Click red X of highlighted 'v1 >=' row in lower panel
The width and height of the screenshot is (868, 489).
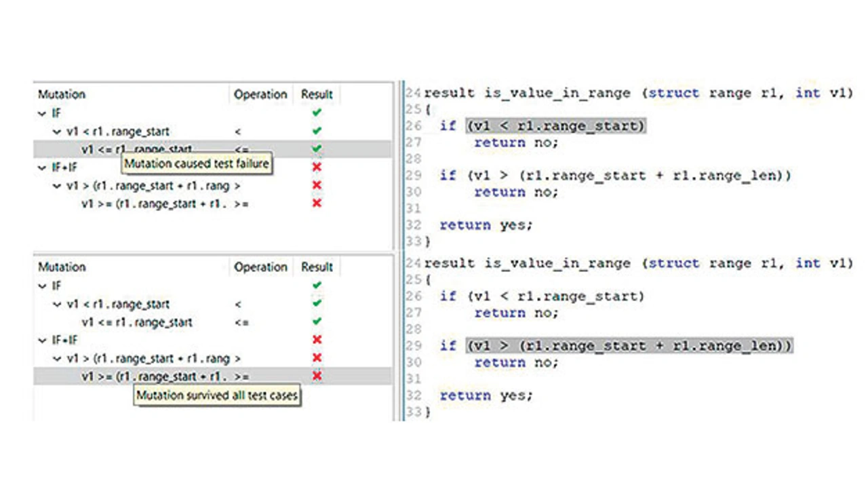tap(317, 376)
